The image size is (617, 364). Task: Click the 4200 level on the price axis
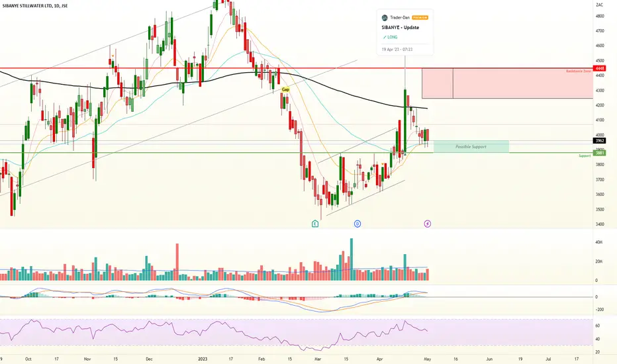(600, 105)
